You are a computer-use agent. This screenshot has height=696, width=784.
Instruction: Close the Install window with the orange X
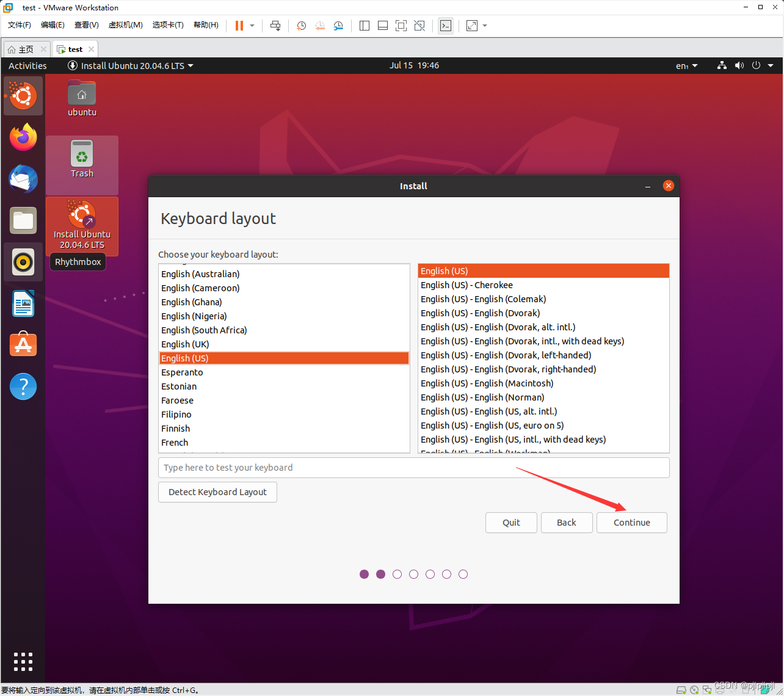pyautogui.click(x=669, y=186)
